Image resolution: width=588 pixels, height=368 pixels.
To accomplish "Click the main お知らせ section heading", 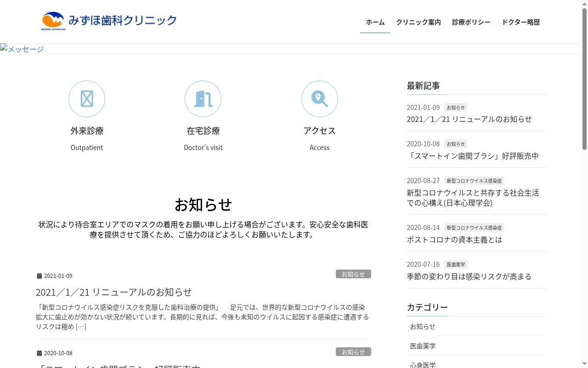I will coord(203,204).
